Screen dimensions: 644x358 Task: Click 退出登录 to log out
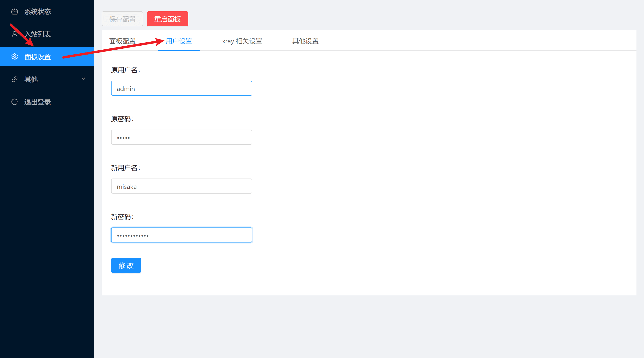(37, 102)
